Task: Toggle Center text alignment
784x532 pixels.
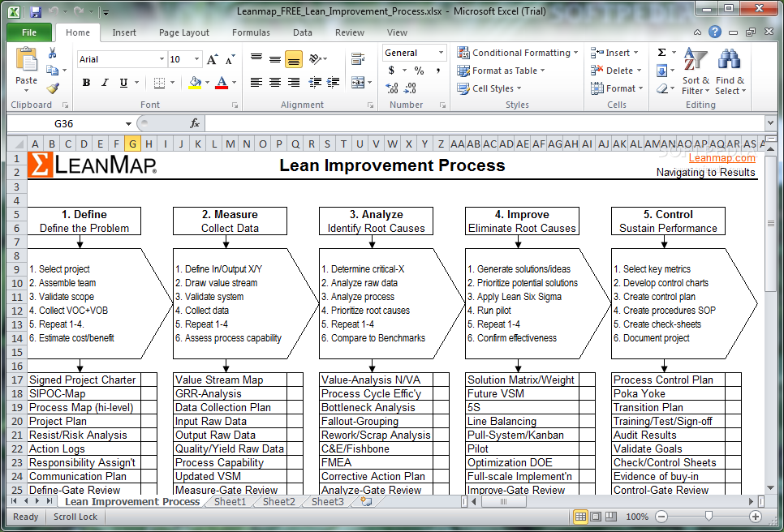Action: click(x=275, y=83)
